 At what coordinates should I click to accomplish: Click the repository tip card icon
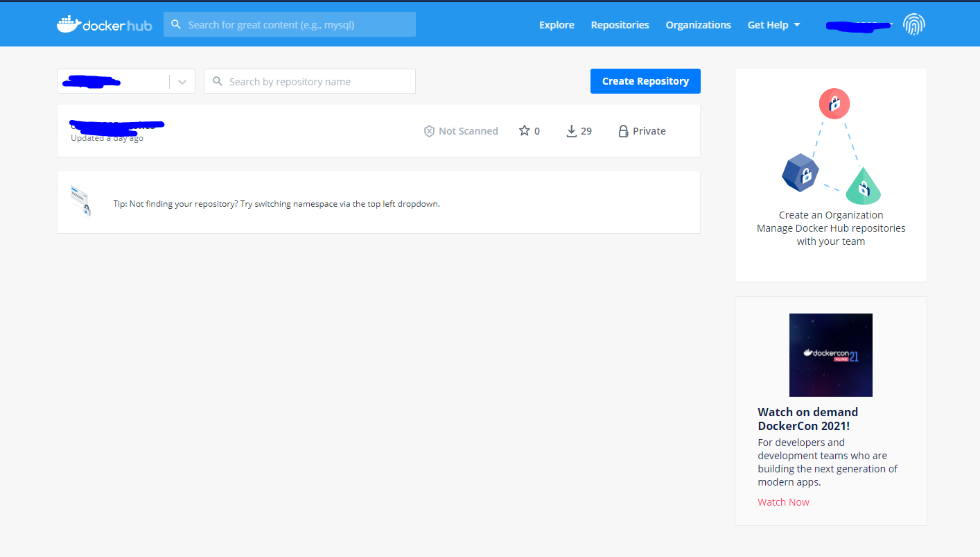click(80, 202)
